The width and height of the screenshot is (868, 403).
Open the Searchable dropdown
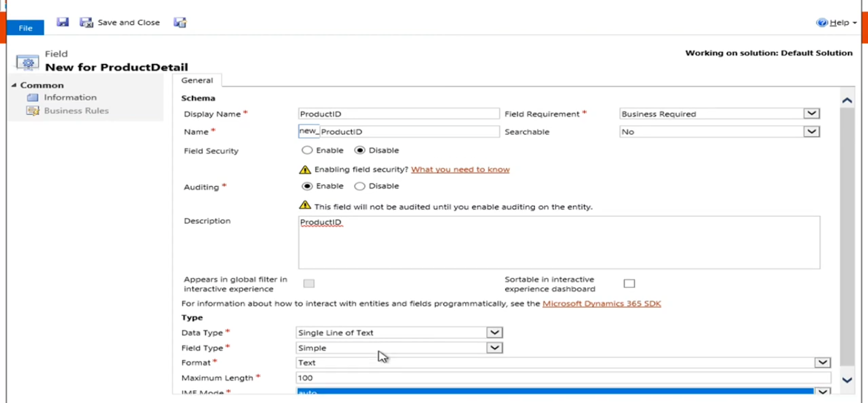811,131
